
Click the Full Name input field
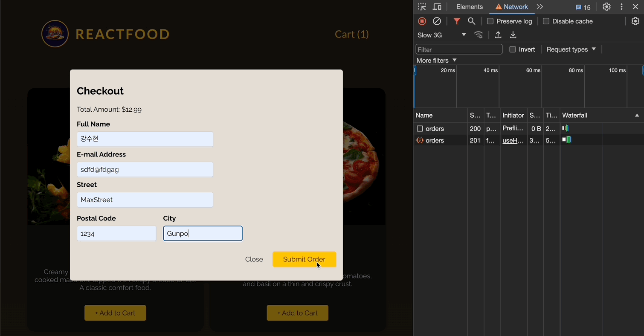pos(145,139)
